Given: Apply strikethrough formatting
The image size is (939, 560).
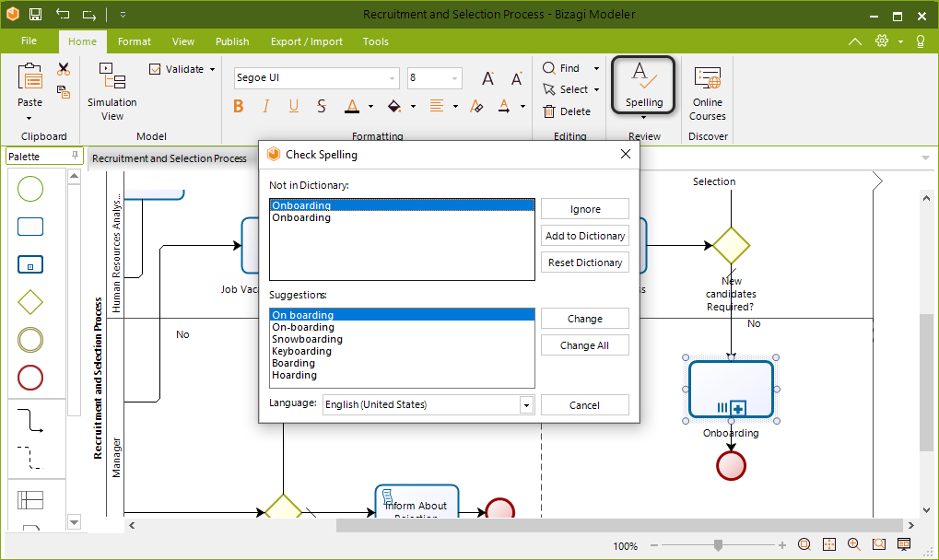Looking at the screenshot, I should tap(322, 107).
